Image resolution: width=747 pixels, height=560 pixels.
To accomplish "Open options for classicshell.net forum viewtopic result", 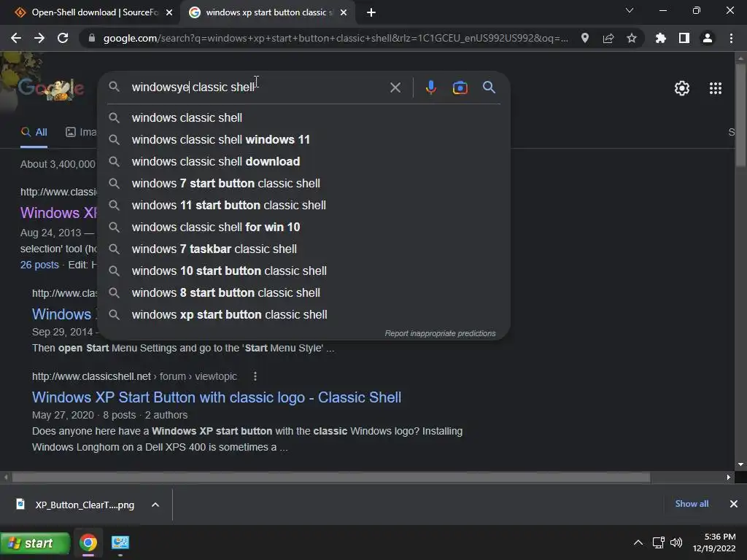I will point(255,376).
